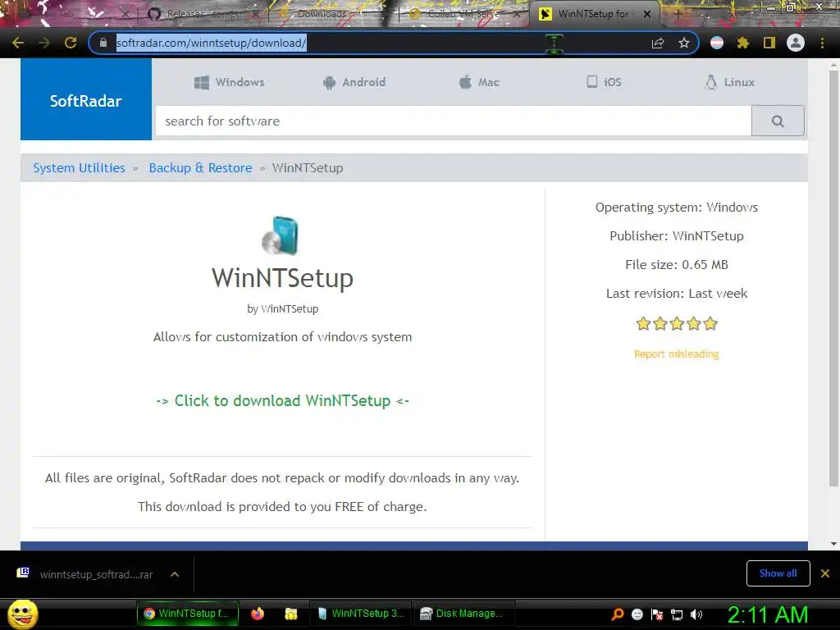Screen dimensions: 840x630
Task: Go back to the previous page
Action: click(x=18, y=43)
